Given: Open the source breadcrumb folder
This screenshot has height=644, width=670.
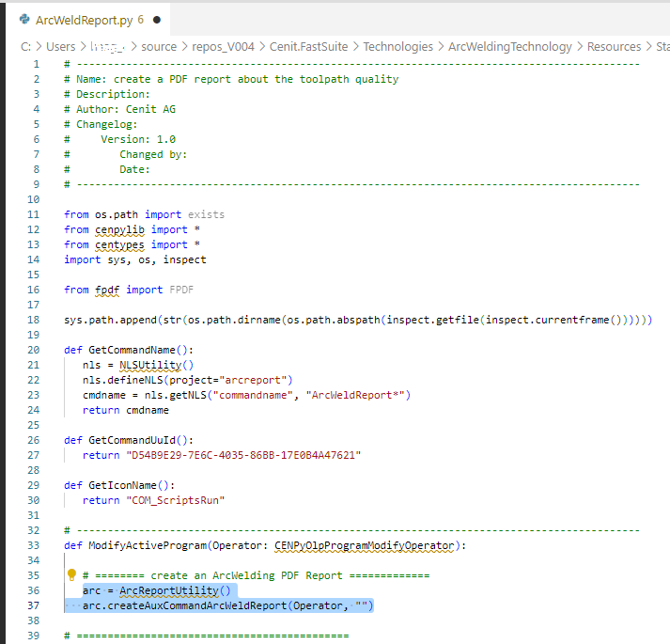Looking at the screenshot, I should click(159, 46).
